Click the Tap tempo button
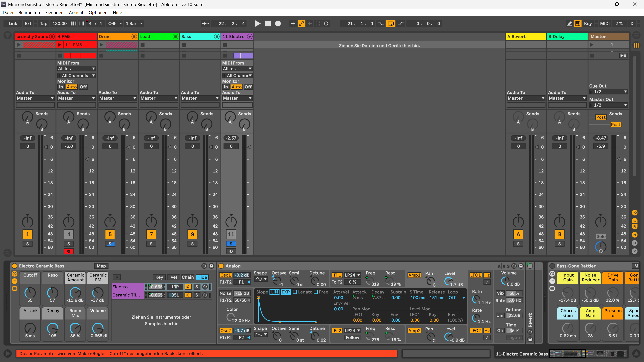Viewport: 644px width, 362px height. click(x=43, y=23)
